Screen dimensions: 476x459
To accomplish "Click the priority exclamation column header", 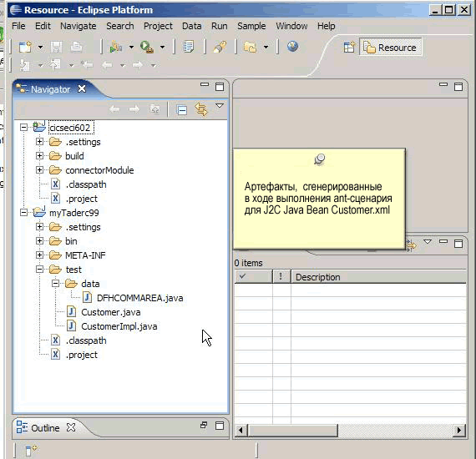I will pos(281,277).
